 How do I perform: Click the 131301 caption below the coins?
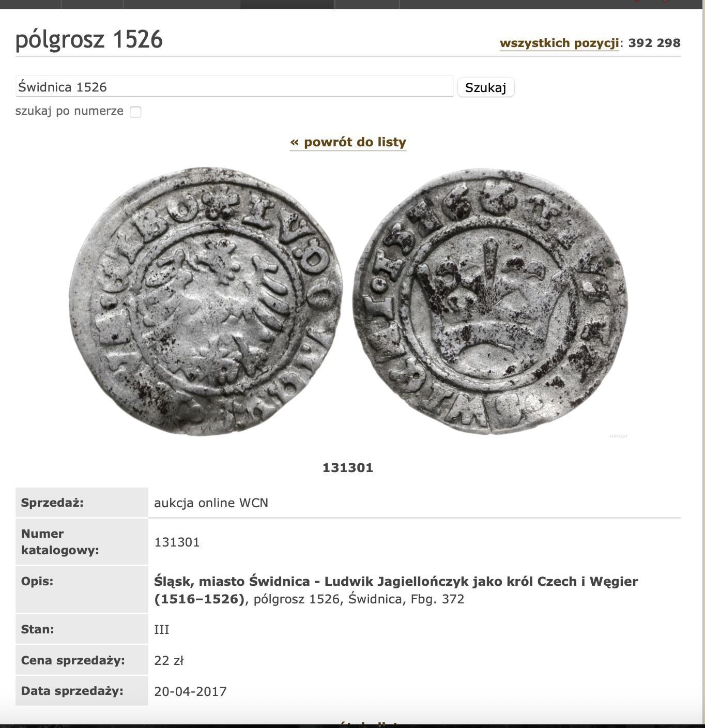pos(348,467)
